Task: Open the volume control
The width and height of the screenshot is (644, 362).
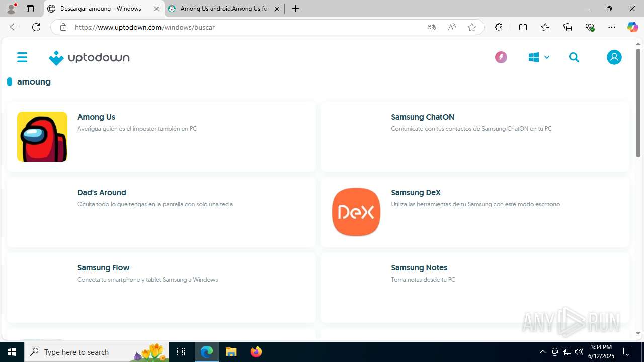Action: click(x=579, y=352)
